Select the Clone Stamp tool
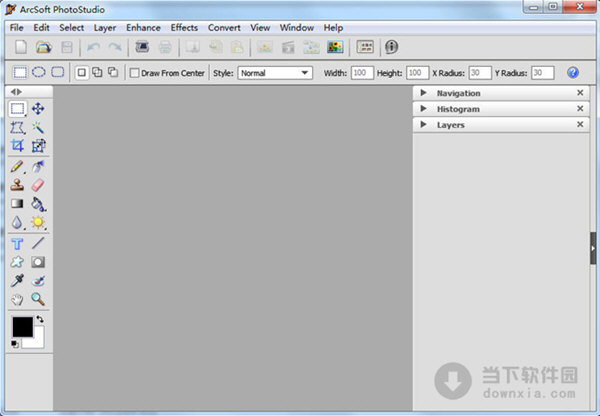 17,185
